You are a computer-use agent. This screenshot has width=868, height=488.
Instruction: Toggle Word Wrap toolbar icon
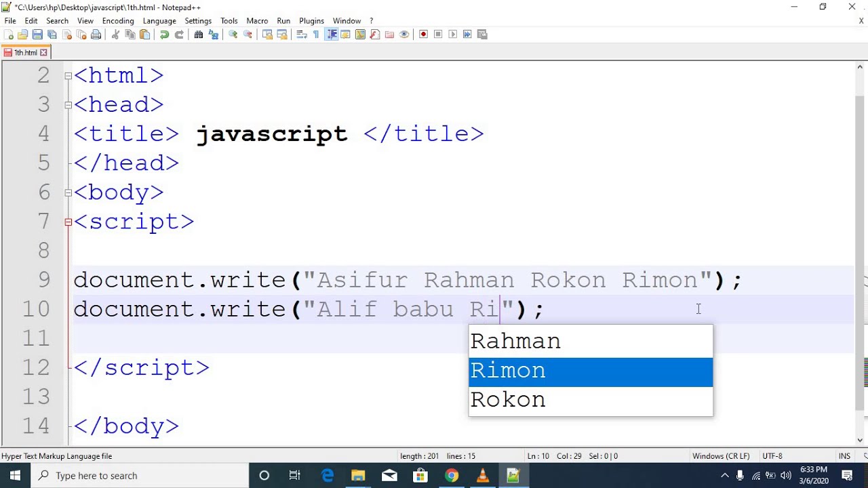pyautogui.click(x=302, y=34)
